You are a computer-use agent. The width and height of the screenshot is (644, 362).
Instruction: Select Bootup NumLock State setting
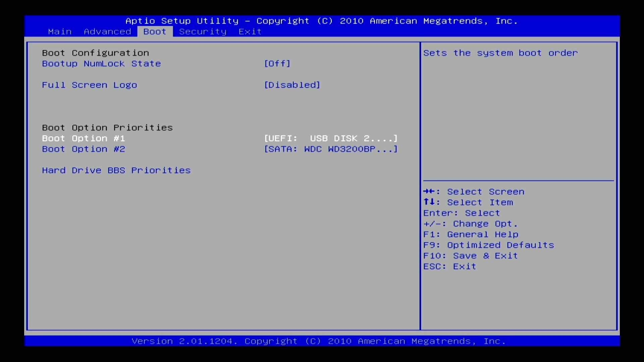click(x=101, y=64)
